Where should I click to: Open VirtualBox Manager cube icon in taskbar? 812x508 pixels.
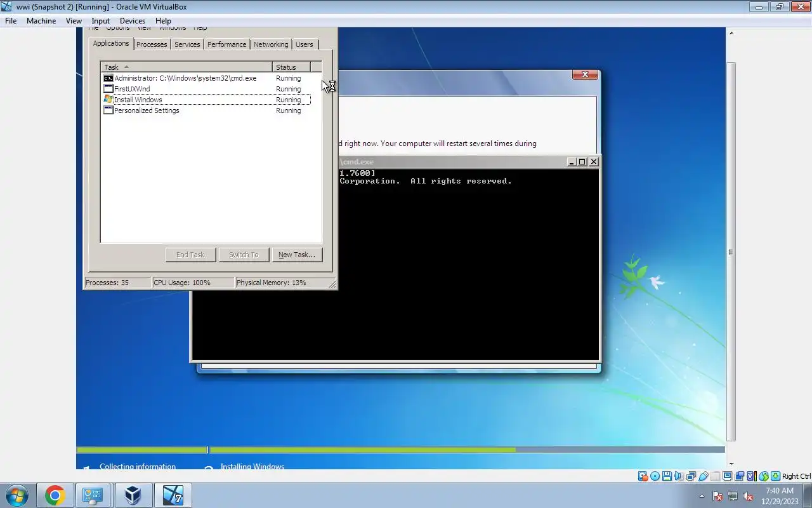(133, 495)
